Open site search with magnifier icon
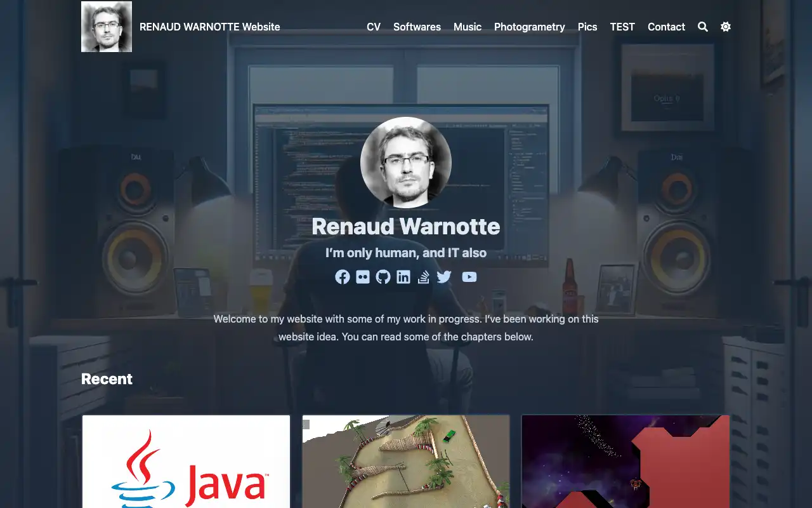812x508 pixels. coord(703,27)
